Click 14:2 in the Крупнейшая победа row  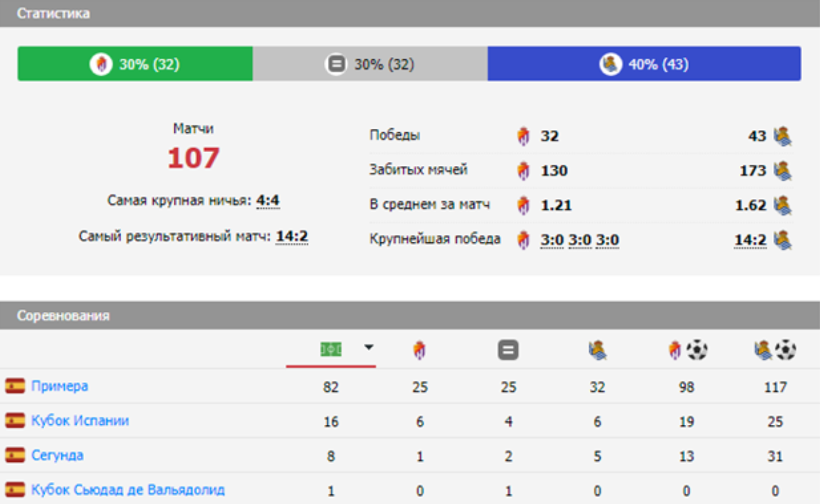pos(750,240)
